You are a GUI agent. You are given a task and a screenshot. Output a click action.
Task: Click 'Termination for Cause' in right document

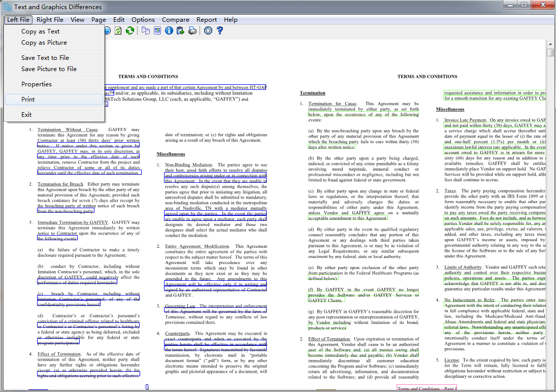tap(332, 104)
